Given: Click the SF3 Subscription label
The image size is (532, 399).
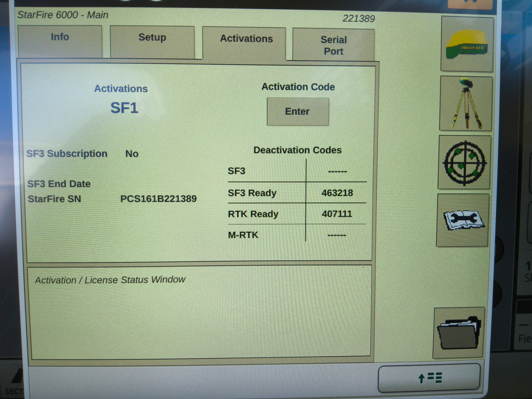Looking at the screenshot, I should click(x=67, y=153).
